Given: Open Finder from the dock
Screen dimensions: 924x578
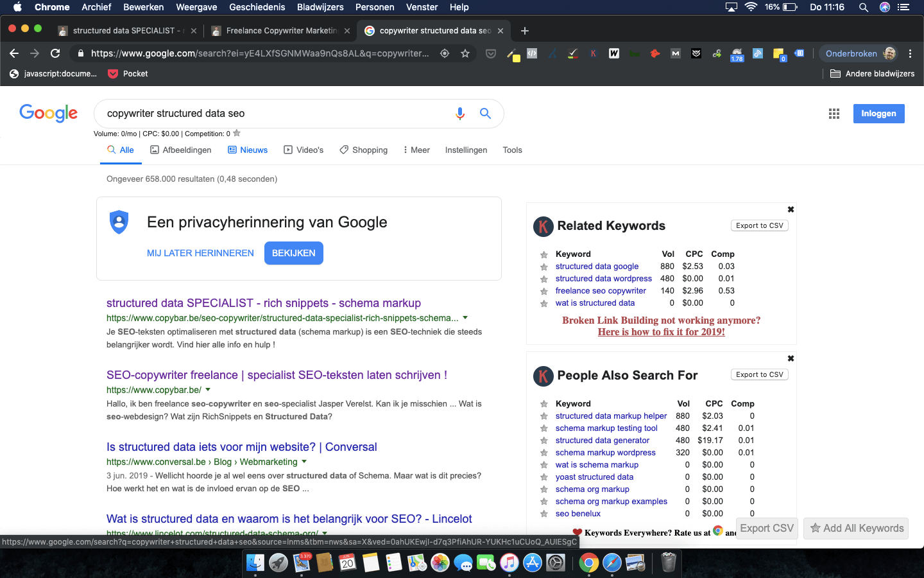Looking at the screenshot, I should (255, 563).
